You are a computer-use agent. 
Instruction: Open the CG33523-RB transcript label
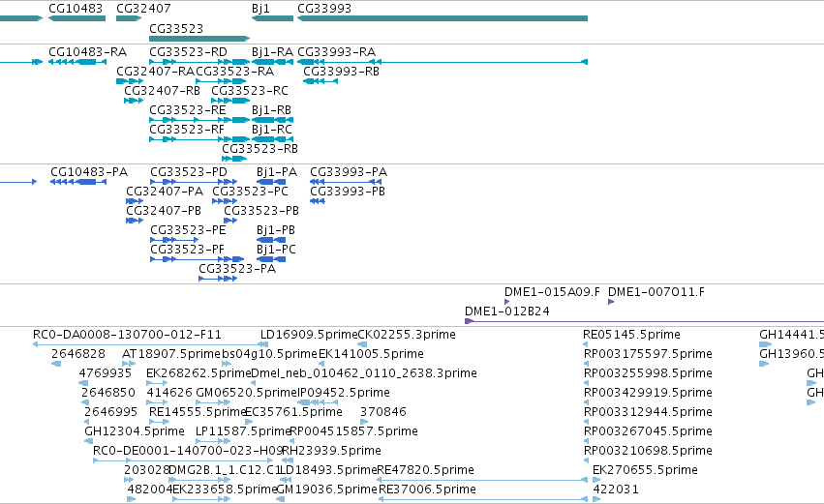pos(260,149)
